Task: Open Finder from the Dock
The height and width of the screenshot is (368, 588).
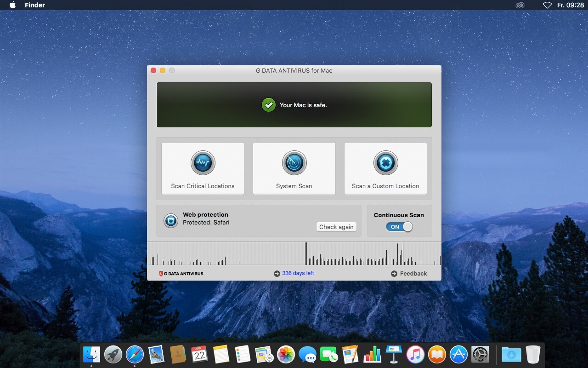Action: (91, 355)
